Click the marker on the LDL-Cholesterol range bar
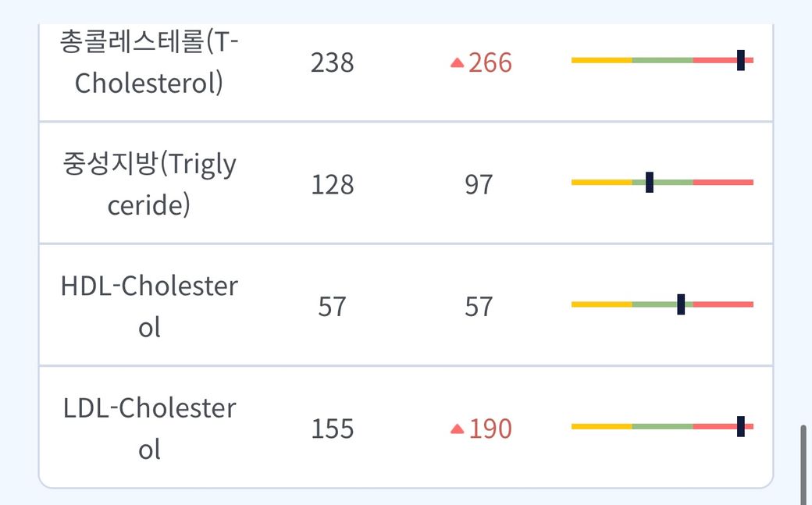Screen dimensions: 812x505 (x=740, y=426)
